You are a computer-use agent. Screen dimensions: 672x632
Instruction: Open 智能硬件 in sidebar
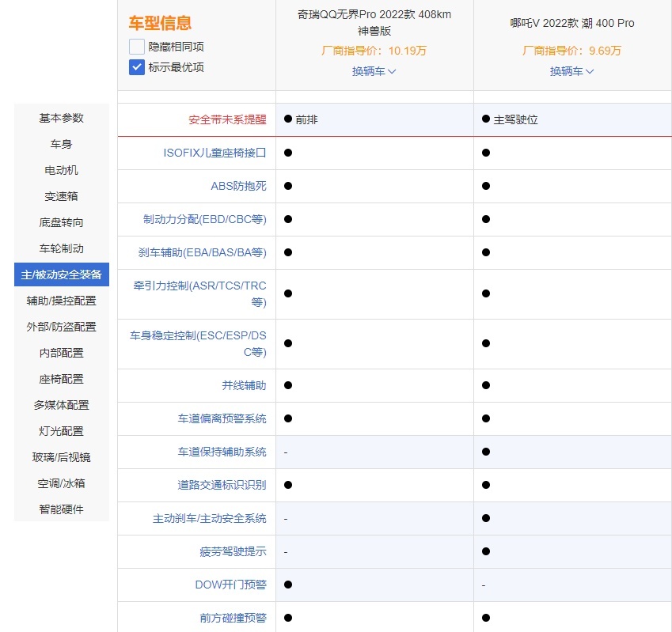tap(61, 509)
